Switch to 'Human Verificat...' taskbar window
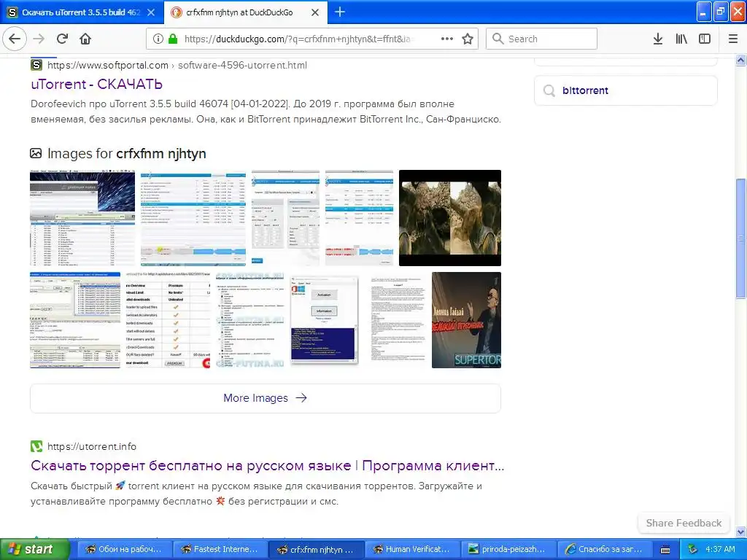The image size is (747, 560). 411,550
